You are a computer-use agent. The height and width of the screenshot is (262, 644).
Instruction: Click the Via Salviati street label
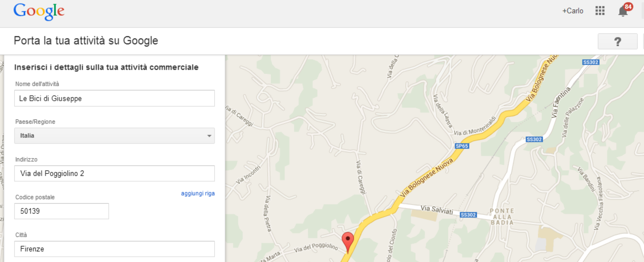click(437, 210)
